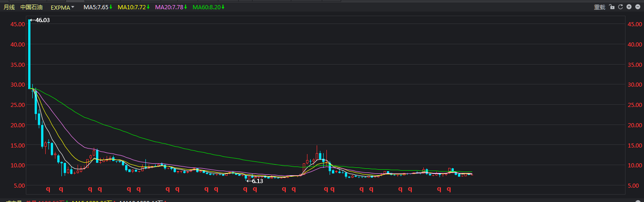Zoom out the chart with the minus icon

(638, 7)
